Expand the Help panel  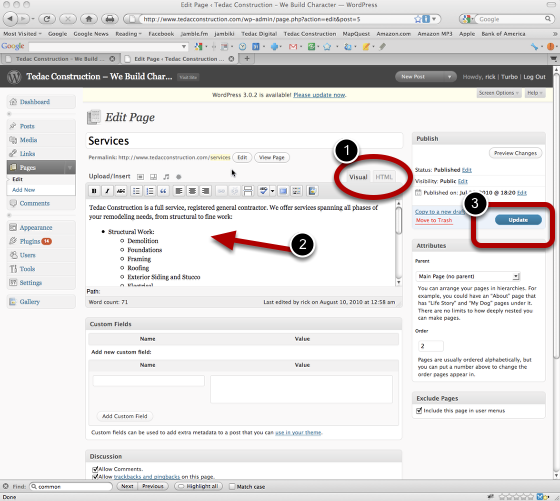coord(534,93)
